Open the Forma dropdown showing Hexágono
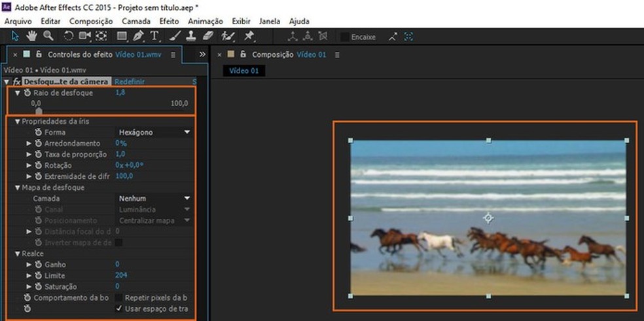The image size is (644, 321). (154, 132)
